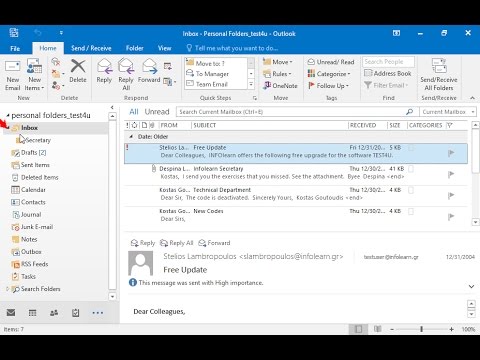The width and height of the screenshot is (480, 360).
Task: Toggle Unread/Read status
Action: pos(331,62)
